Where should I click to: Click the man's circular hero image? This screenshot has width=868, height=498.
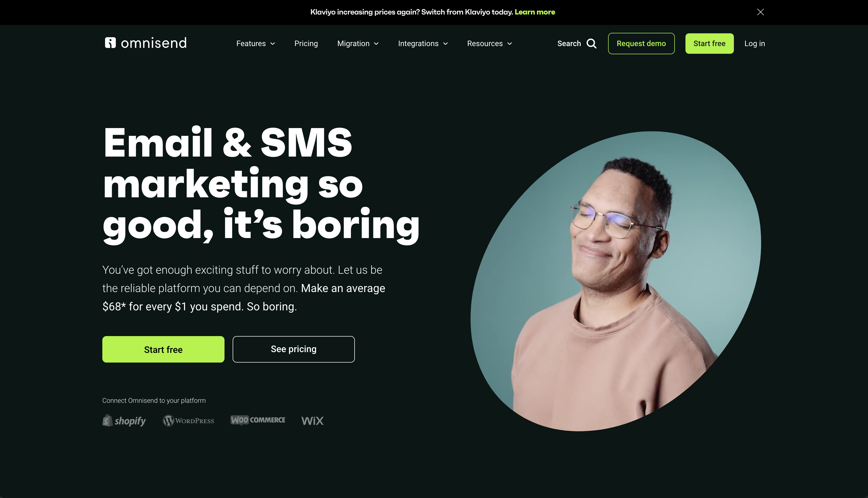point(615,281)
